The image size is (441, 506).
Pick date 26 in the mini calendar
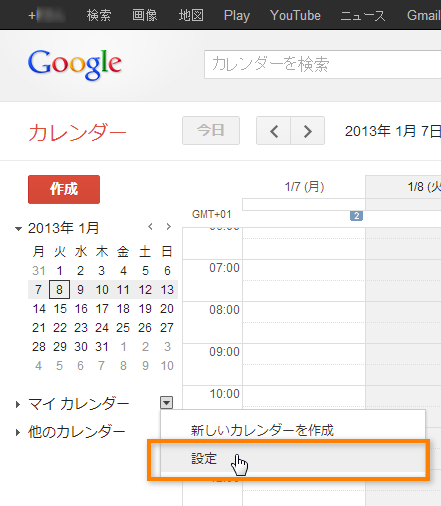pos(145,328)
